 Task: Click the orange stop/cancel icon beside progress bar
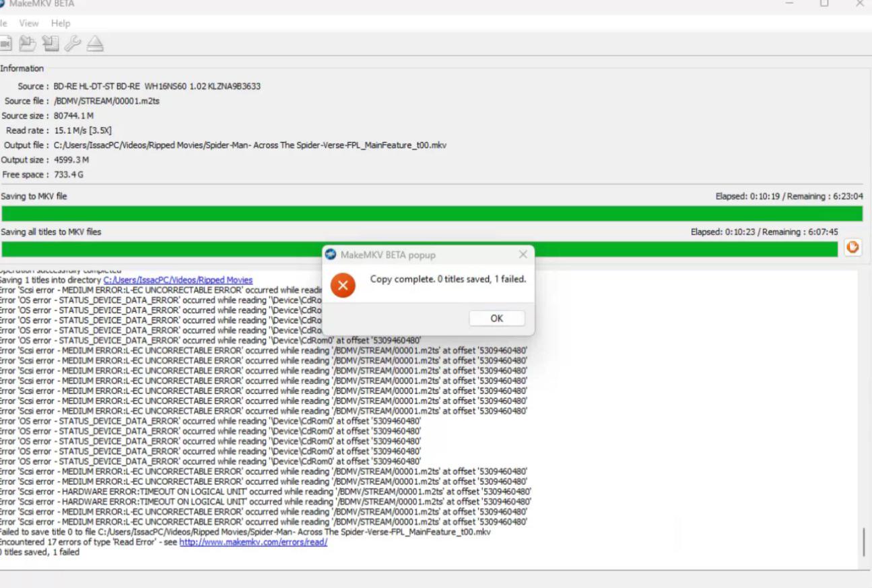[852, 247]
